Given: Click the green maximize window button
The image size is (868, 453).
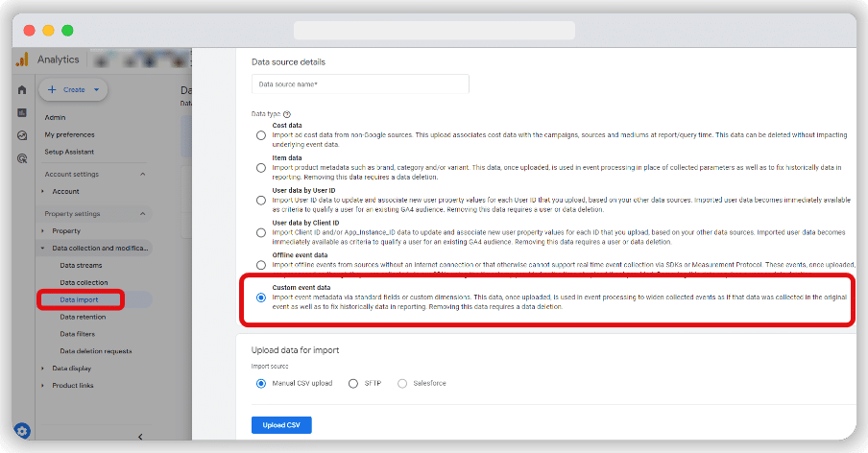Looking at the screenshot, I should pyautogui.click(x=67, y=31).
